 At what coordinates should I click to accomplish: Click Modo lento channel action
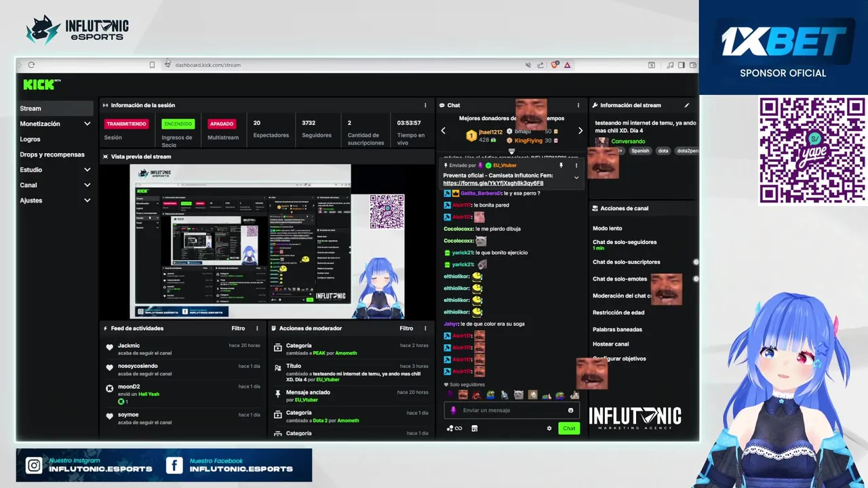[607, 228]
